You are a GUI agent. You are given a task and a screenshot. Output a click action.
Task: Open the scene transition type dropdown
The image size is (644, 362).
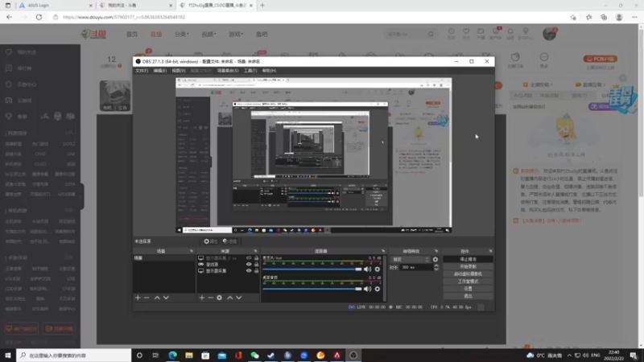click(x=411, y=259)
